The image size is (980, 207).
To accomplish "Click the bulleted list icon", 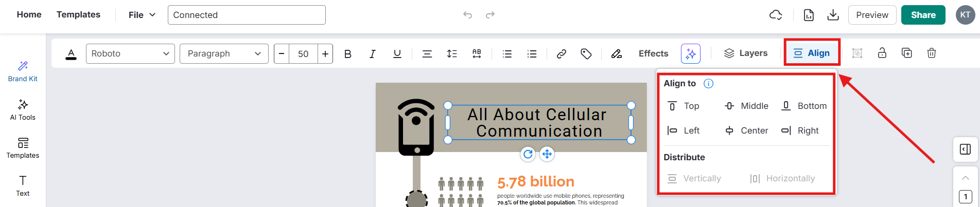I will pos(507,54).
